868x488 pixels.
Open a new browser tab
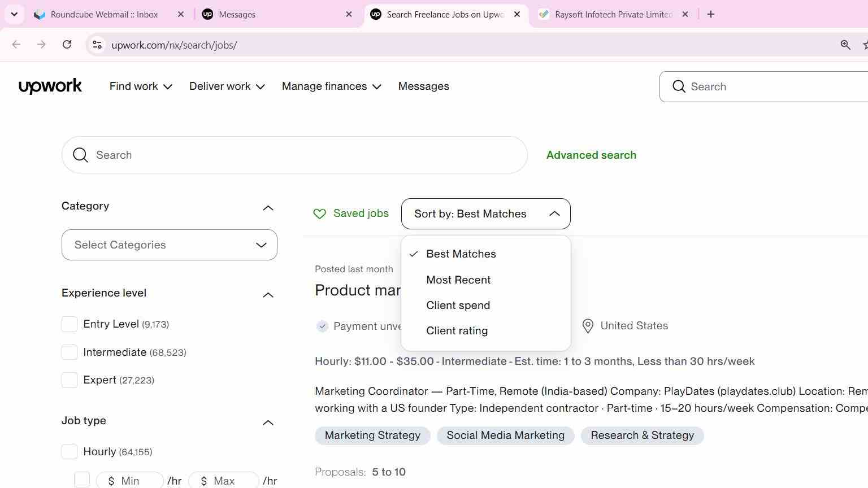[x=711, y=14]
